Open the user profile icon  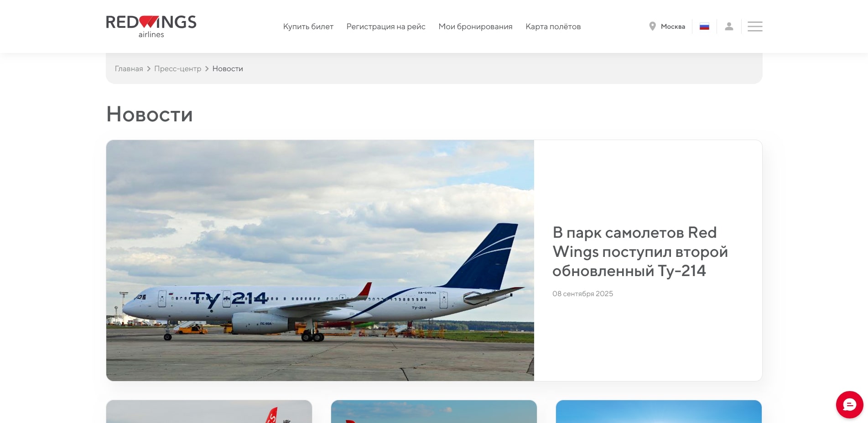coord(729,26)
